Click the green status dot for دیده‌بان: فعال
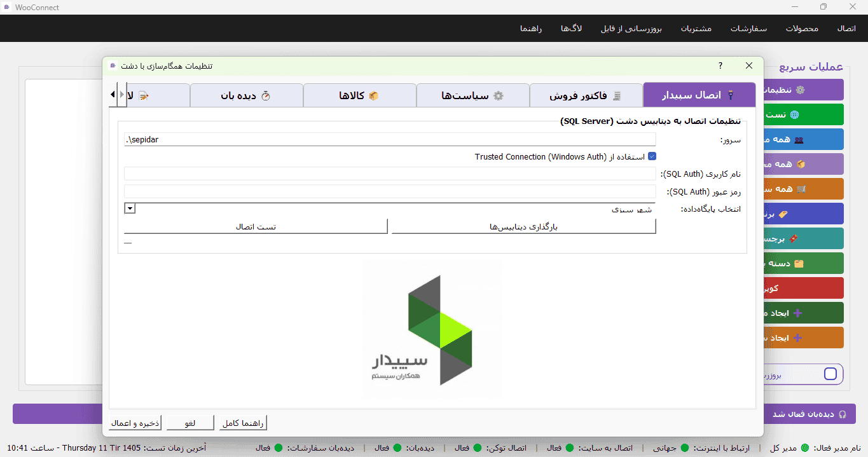 397,448
